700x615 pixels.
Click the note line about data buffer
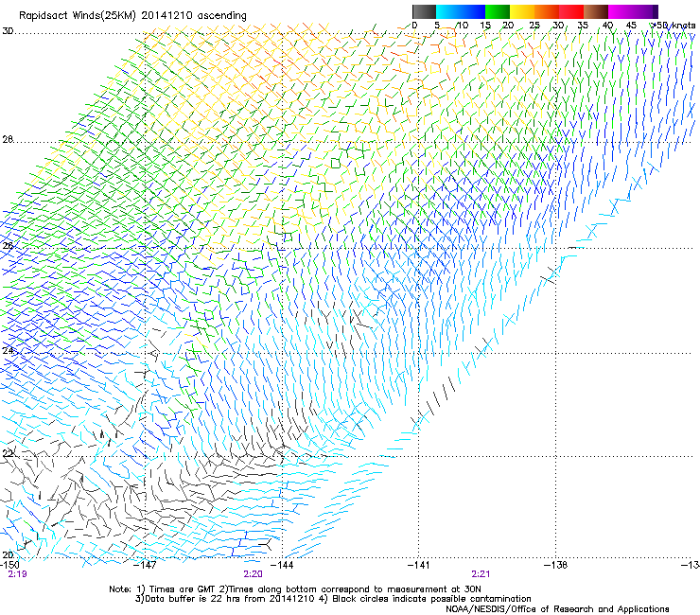[333, 599]
